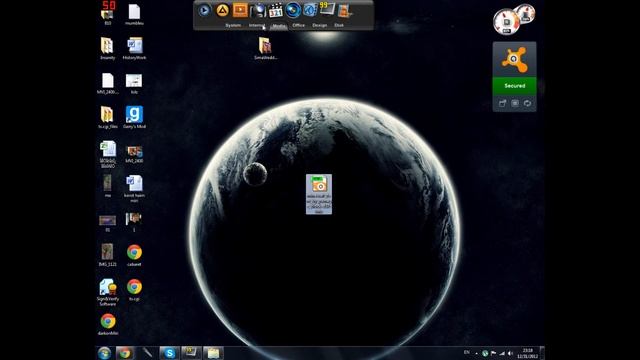Open Fraps window from the taskbar
The width and height of the screenshot is (640, 360).
pyautogui.click(x=191, y=353)
